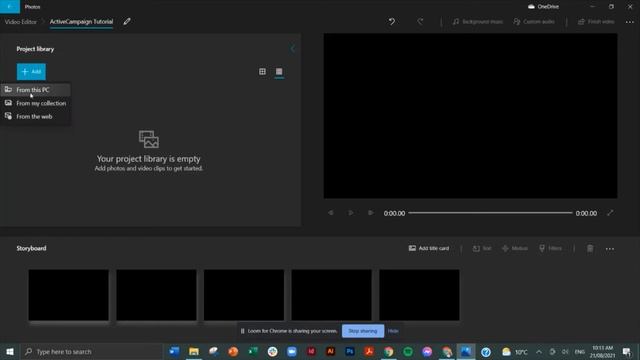Click the volume speaker tray icon
The height and width of the screenshot is (360, 640).
pos(565,351)
